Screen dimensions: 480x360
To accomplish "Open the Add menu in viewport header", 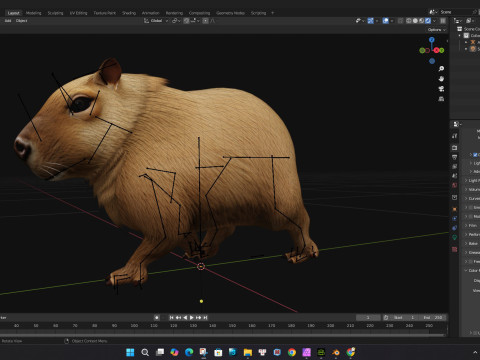I will pos(8,21).
